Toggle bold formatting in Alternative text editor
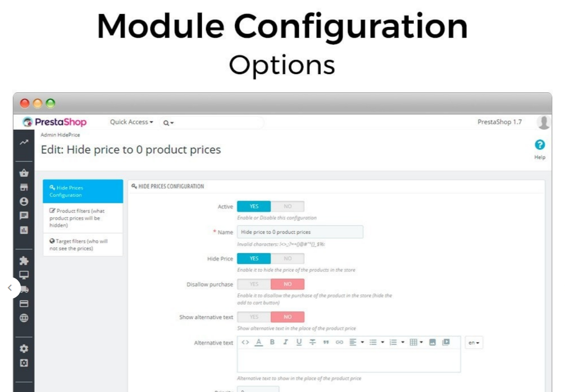Screen dimensions: 565x392 272,342
